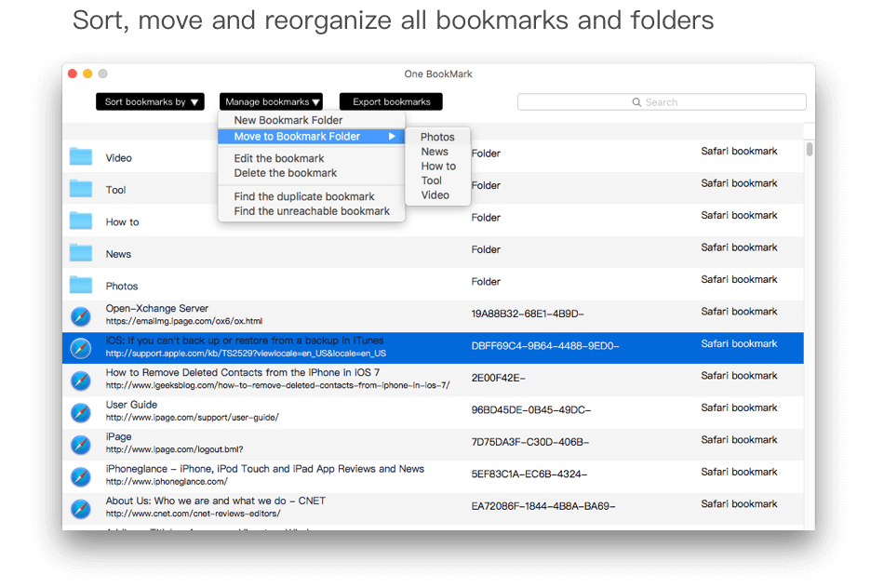Pick Photos in the submenu

pyautogui.click(x=437, y=137)
